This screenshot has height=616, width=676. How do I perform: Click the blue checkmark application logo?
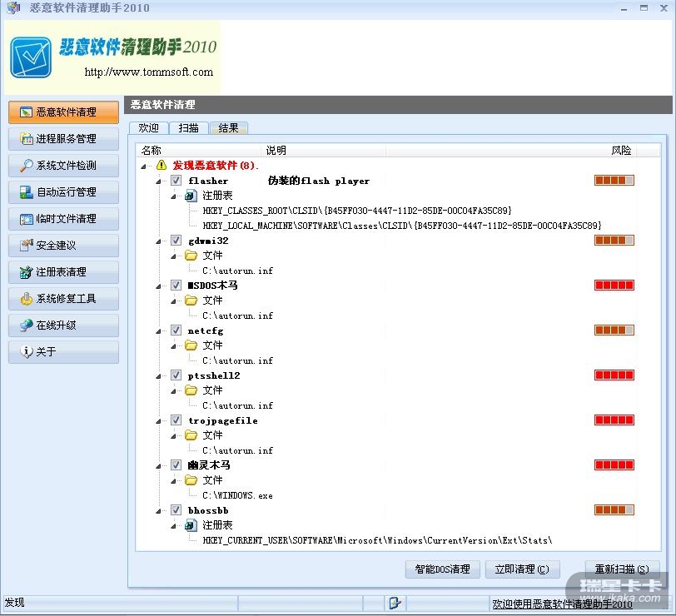click(31, 57)
